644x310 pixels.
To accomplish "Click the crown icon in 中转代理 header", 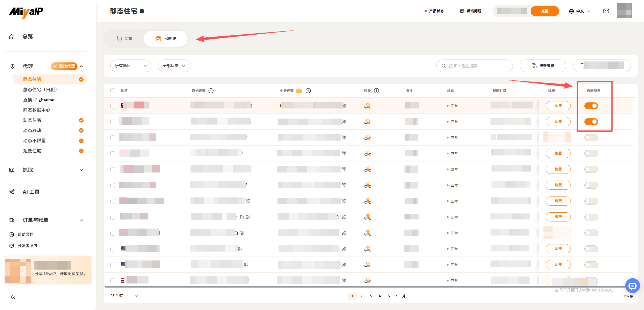I will point(299,91).
